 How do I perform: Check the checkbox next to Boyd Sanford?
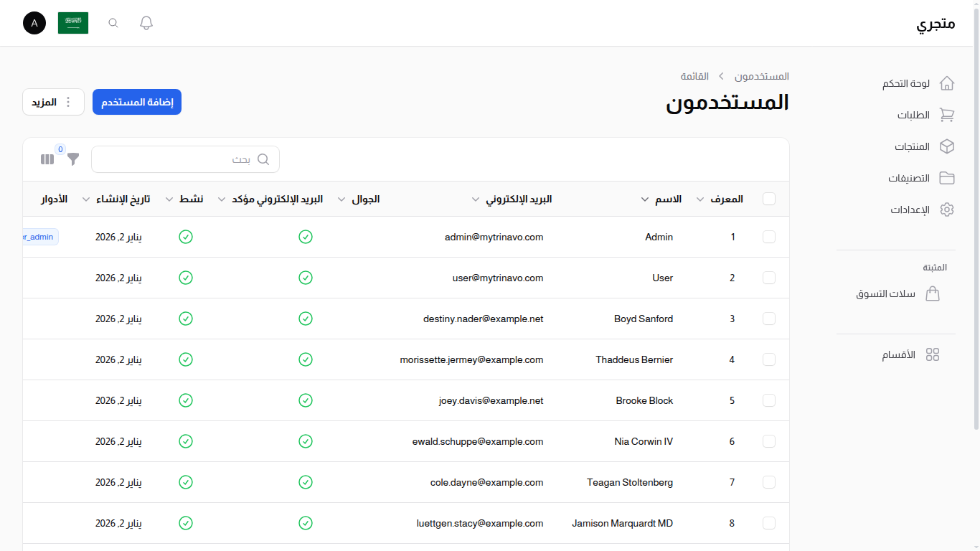point(769,319)
